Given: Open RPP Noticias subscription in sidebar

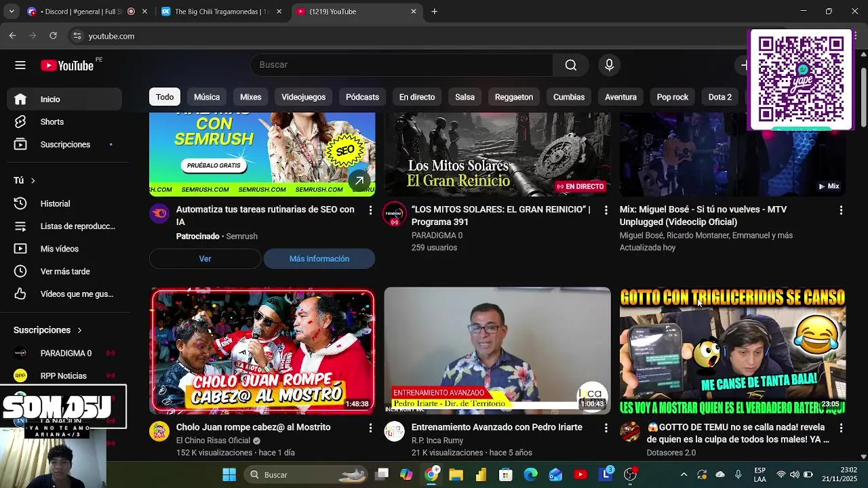Looking at the screenshot, I should coord(65,375).
